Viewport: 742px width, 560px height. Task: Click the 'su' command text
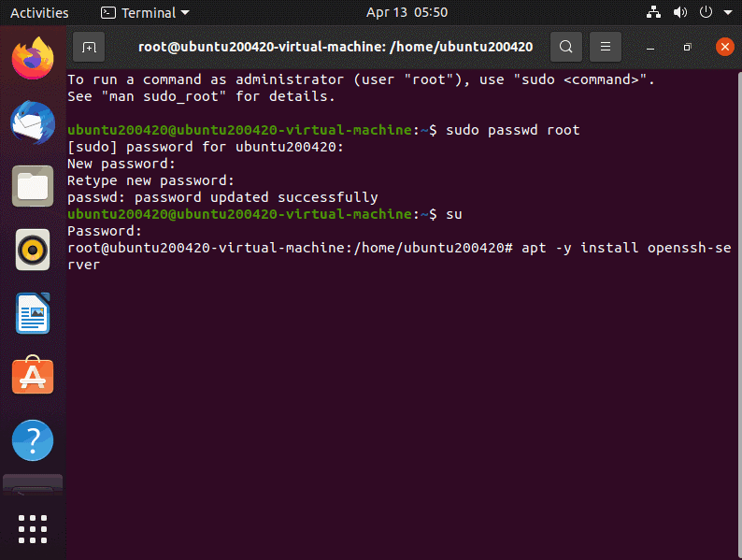(454, 214)
